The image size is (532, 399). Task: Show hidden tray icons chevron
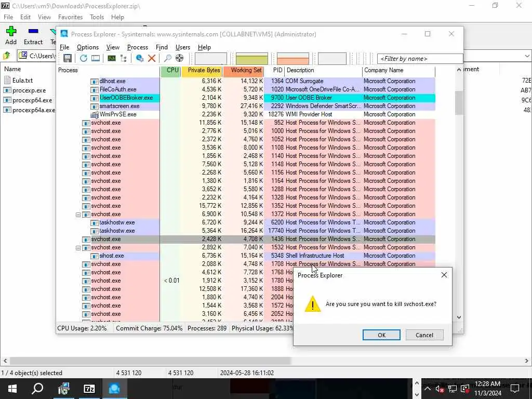(428, 389)
